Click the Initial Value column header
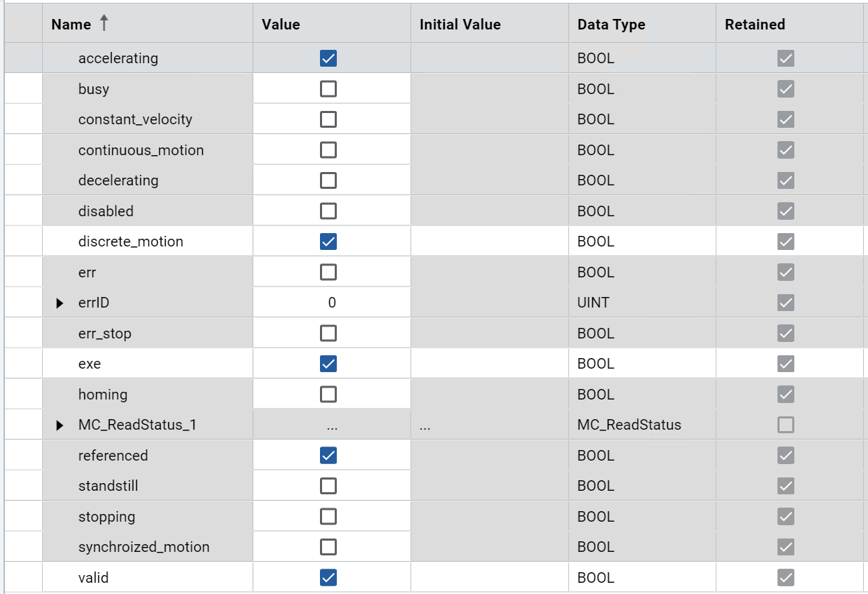 click(x=460, y=25)
